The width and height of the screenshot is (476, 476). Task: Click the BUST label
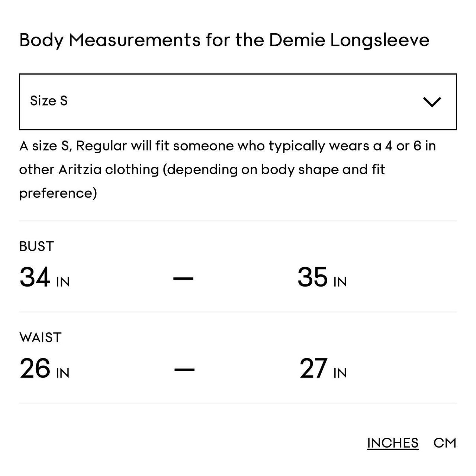pos(36,246)
